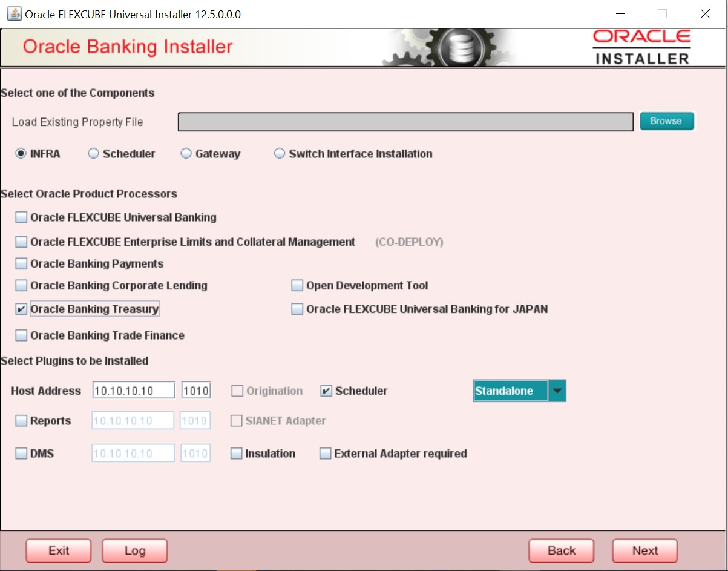
Task: Check Oracle FLEXCUBE Universal Banking
Action: tap(21, 217)
